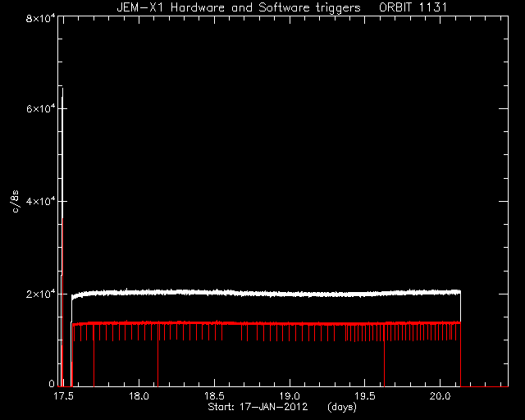This screenshot has height=420, width=525.
Task: Click the tall white spike near 17.5 days
Action: (62, 167)
